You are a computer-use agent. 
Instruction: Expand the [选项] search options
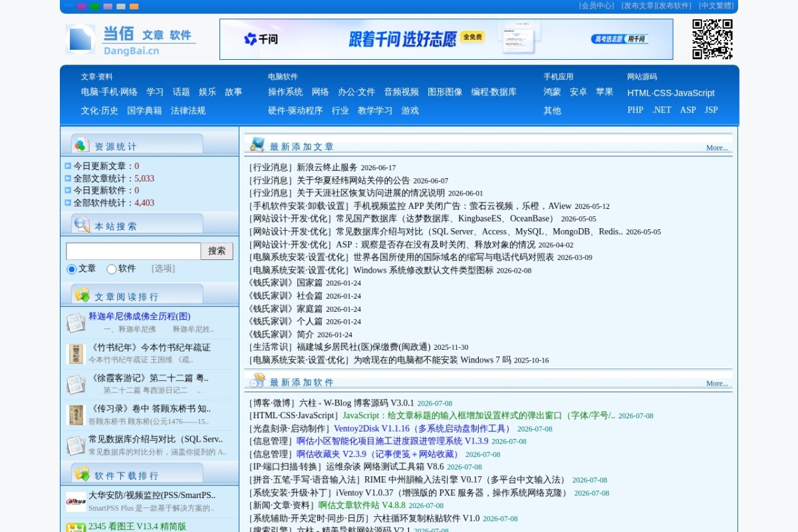pos(163,269)
